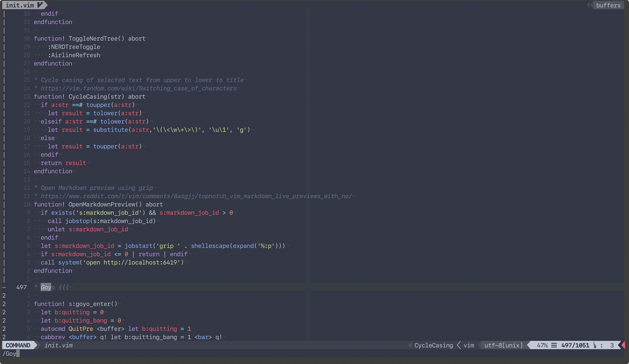Click the highlighted Goy search match
The height and width of the screenshot is (364, 629).
coord(46,287)
